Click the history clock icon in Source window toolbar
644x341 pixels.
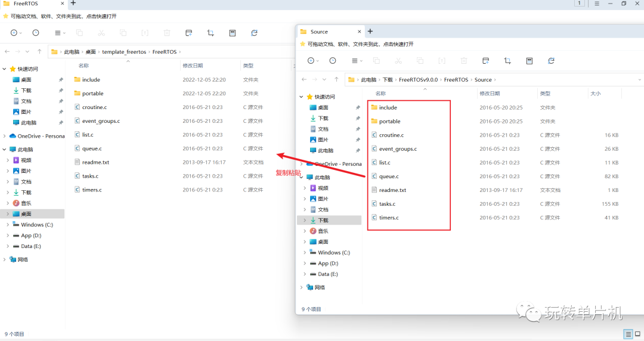click(333, 61)
